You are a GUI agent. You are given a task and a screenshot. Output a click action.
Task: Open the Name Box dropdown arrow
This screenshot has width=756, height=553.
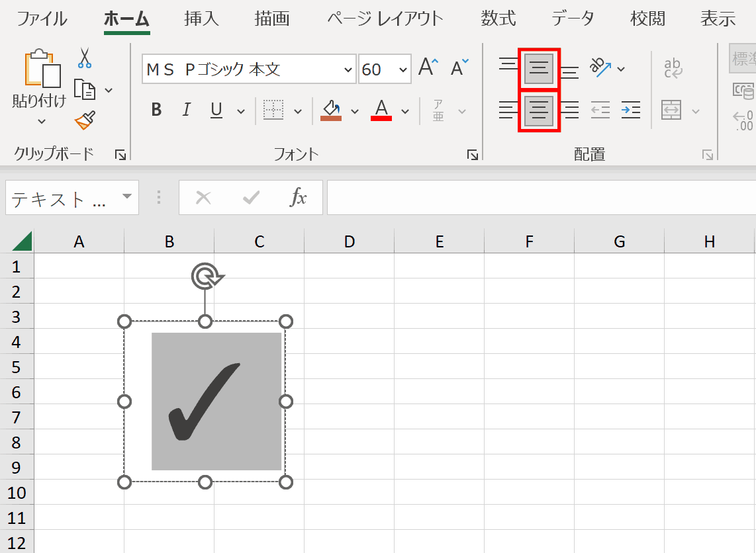coord(127,196)
